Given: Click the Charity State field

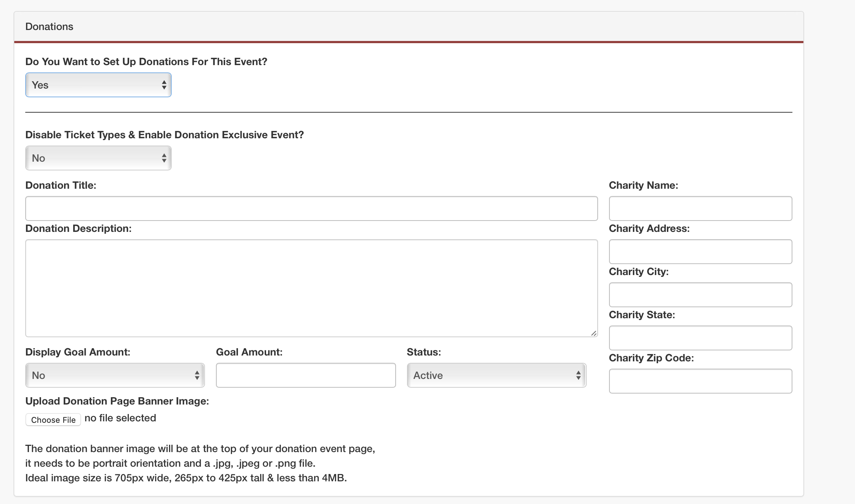Looking at the screenshot, I should pyautogui.click(x=700, y=338).
